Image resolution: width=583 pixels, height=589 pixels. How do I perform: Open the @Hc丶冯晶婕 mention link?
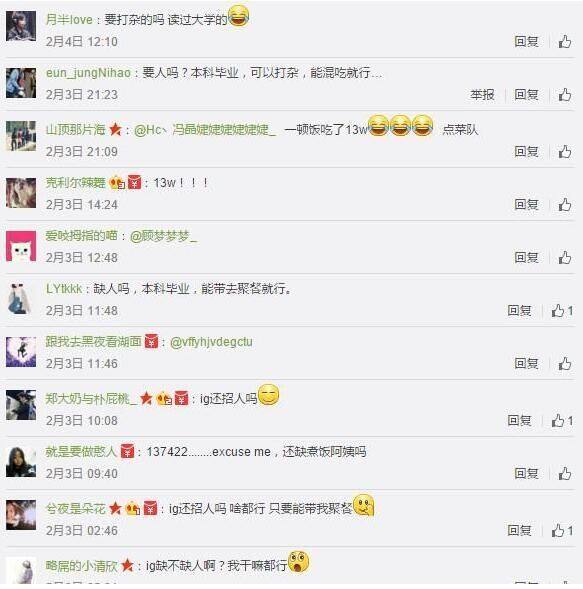[x=205, y=130]
